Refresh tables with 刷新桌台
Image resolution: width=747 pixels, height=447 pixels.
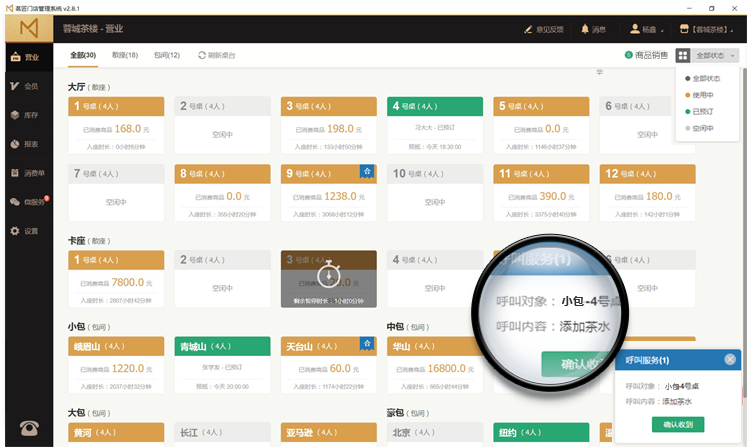[x=217, y=55]
